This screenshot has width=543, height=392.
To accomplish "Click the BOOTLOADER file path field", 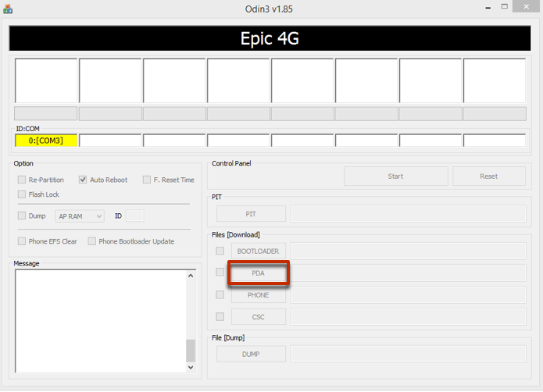I will (409, 251).
